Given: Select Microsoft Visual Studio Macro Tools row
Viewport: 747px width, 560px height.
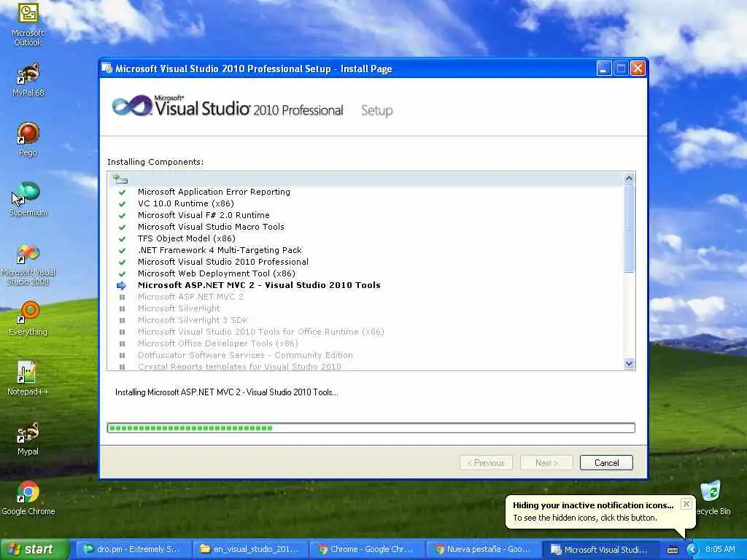Looking at the screenshot, I should (211, 227).
